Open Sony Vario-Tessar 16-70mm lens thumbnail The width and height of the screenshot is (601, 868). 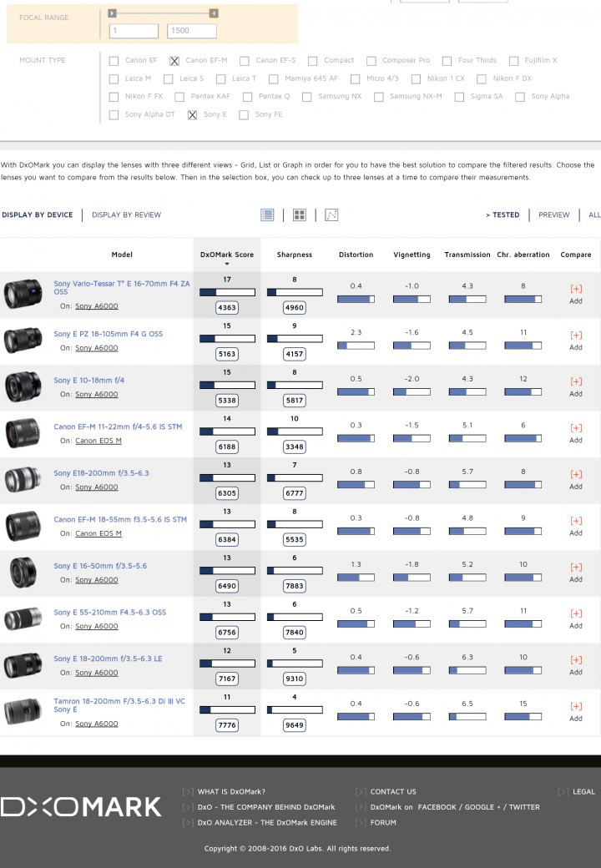pyautogui.click(x=23, y=294)
